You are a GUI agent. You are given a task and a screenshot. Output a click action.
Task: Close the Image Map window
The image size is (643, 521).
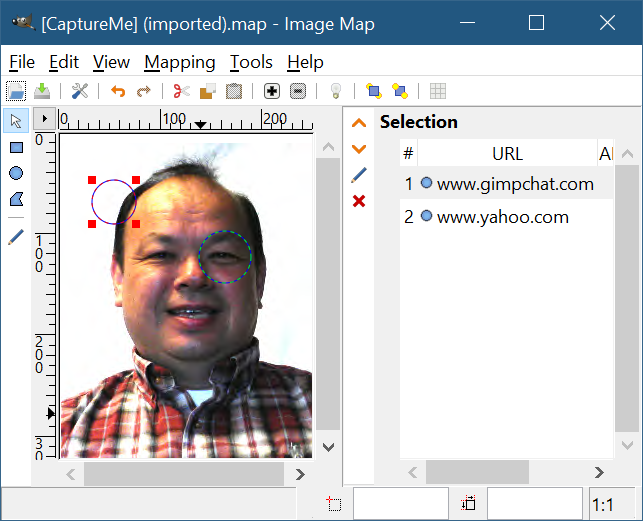[607, 23]
